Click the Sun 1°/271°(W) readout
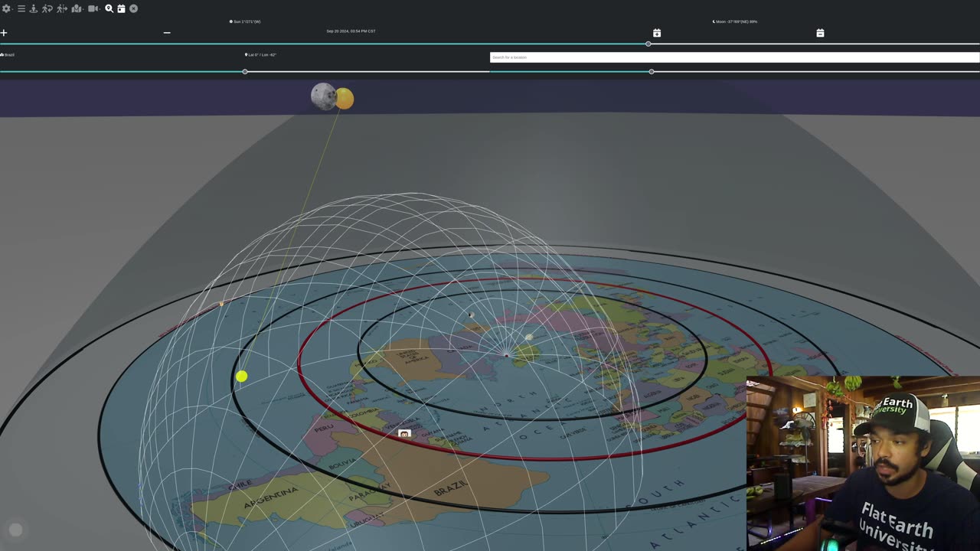 point(245,21)
